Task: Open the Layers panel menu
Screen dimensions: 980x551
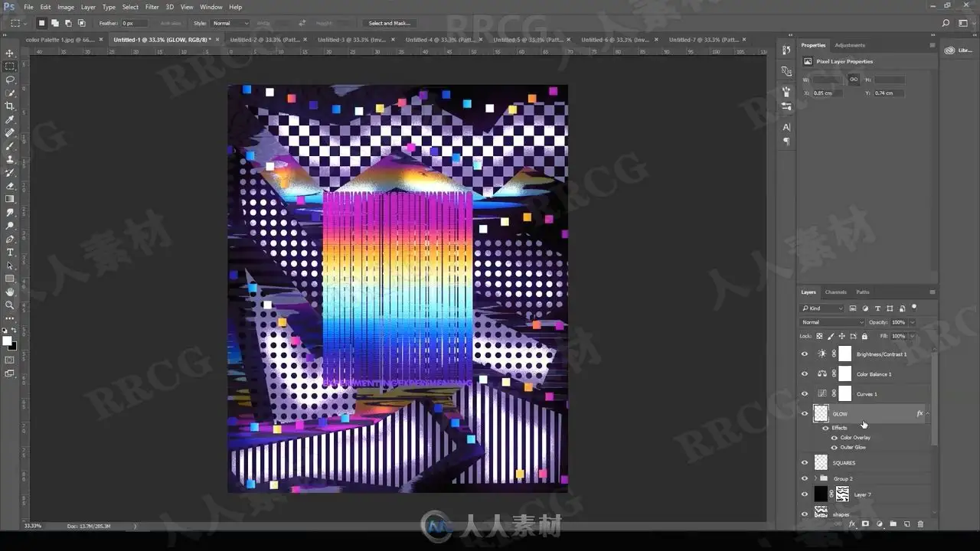Action: 932,292
